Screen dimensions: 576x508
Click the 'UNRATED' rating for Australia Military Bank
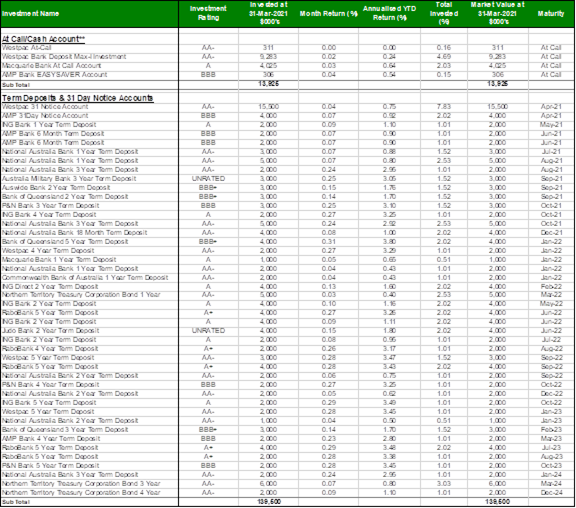208,179
